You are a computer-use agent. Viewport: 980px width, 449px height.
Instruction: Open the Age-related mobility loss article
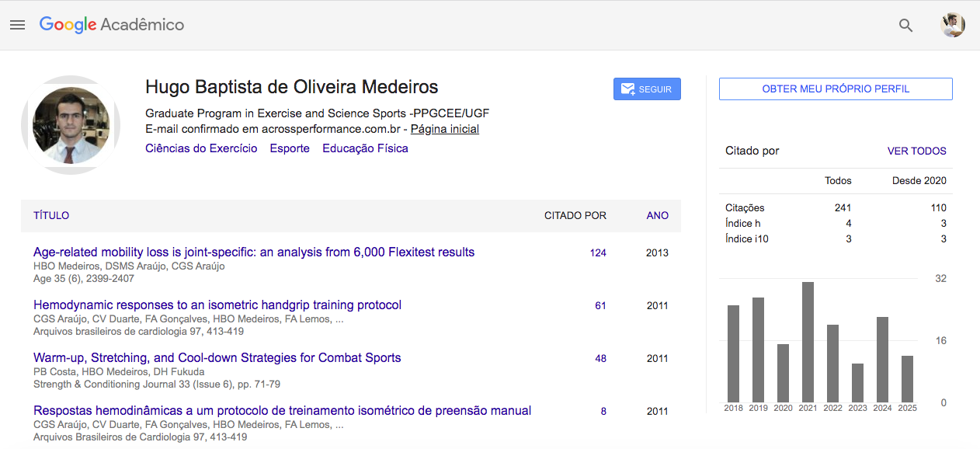click(x=254, y=252)
